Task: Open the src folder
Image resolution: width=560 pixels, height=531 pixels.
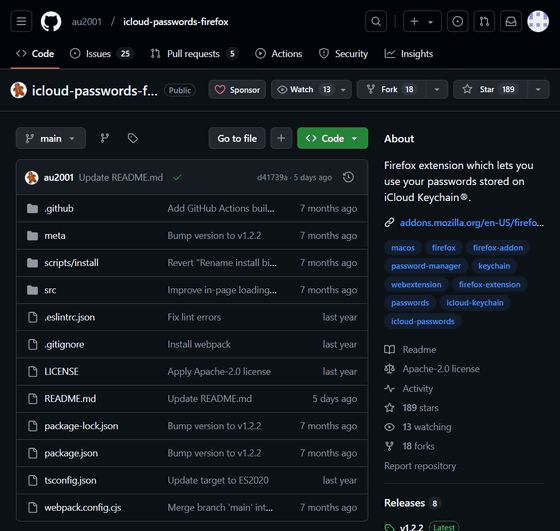Action: coord(50,290)
